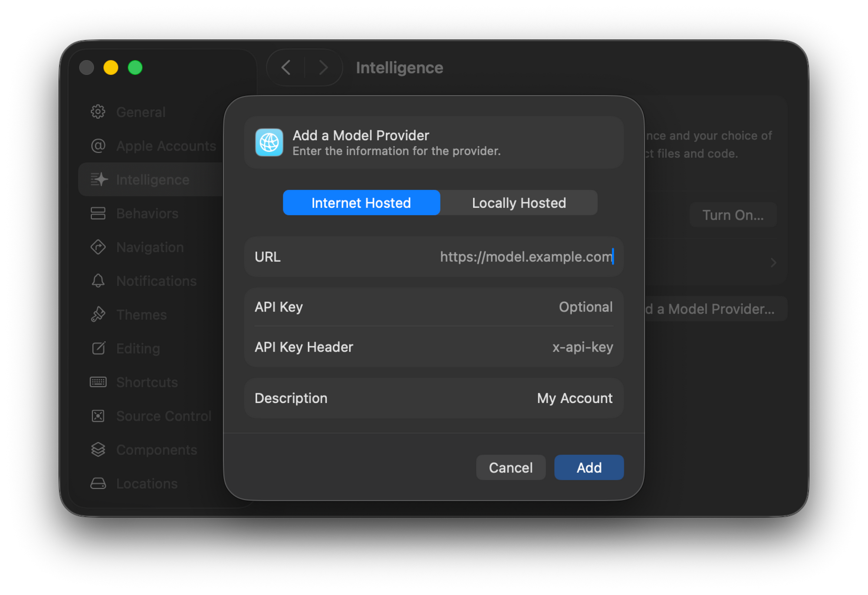Click the Navigation diamond arrow icon
This screenshot has width=868, height=595.
pos(98,247)
